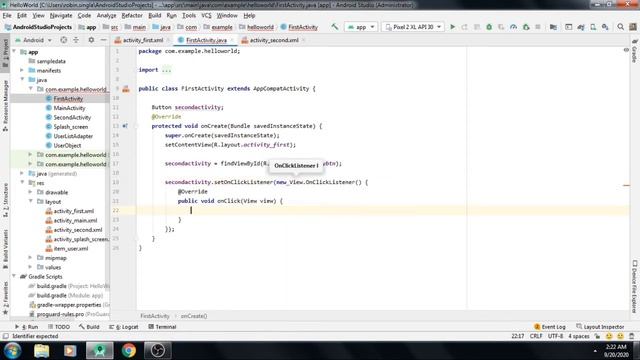Hide the Project panel with minus icon
Viewport: 640px width, 360px height.
click(103, 40)
